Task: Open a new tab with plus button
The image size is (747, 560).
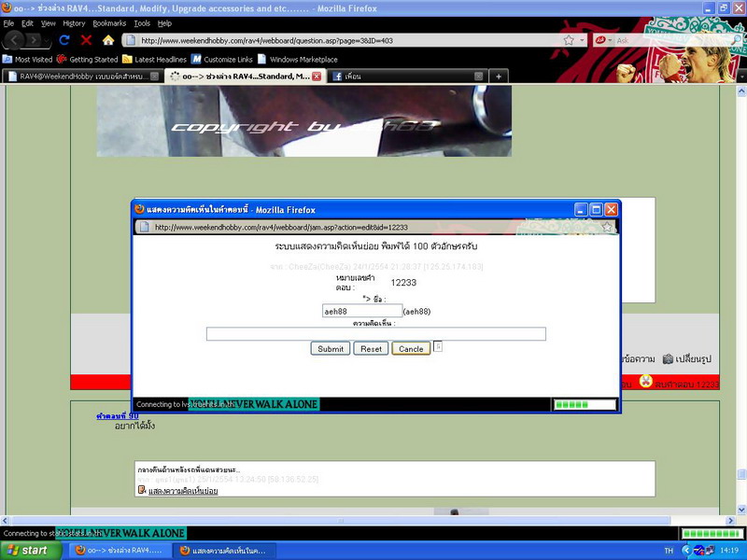Action: click(499, 76)
